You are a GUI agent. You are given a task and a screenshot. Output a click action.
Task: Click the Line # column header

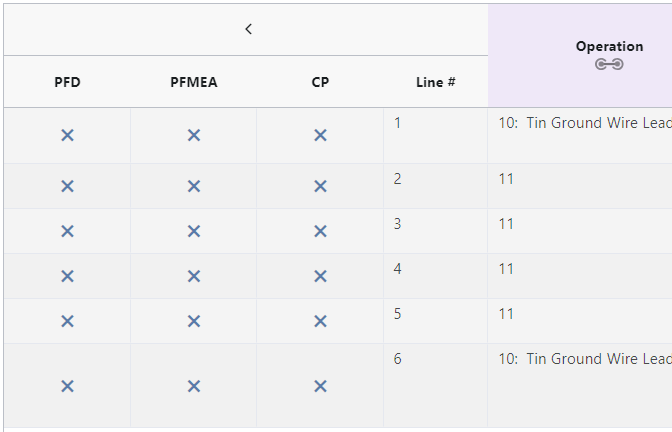tap(436, 82)
